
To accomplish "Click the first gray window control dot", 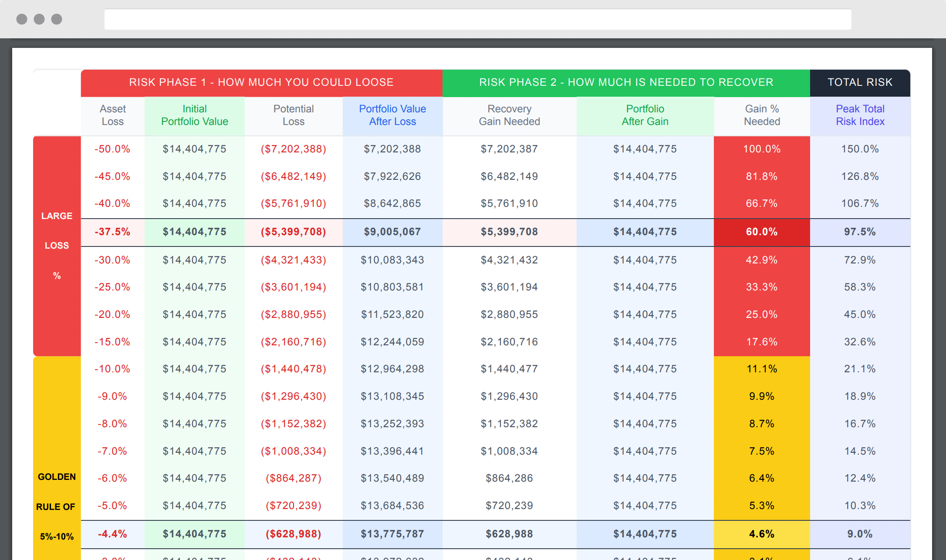I will pos(22,19).
